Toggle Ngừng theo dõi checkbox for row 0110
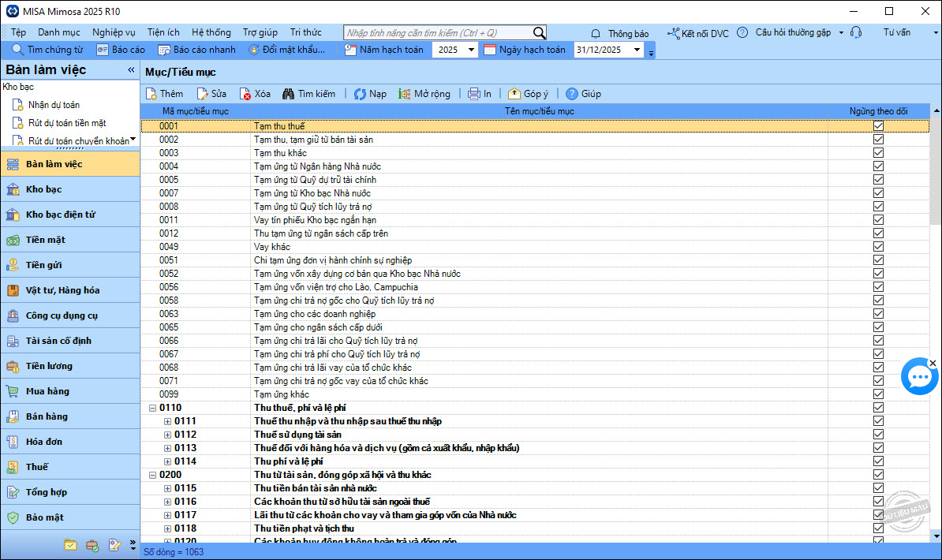Viewport: 942px width, 560px height. point(878,408)
